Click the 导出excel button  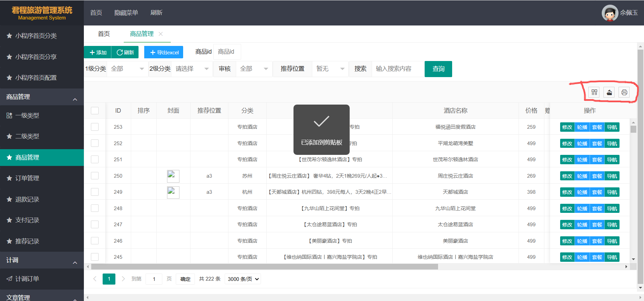(164, 52)
